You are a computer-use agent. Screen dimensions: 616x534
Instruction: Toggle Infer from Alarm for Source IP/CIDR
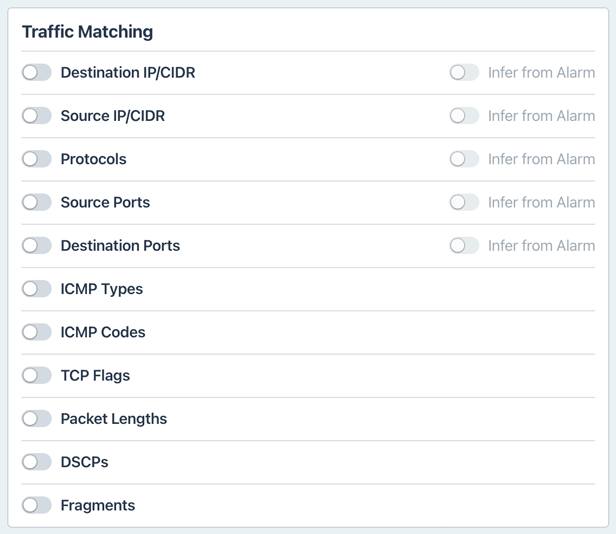(x=464, y=116)
